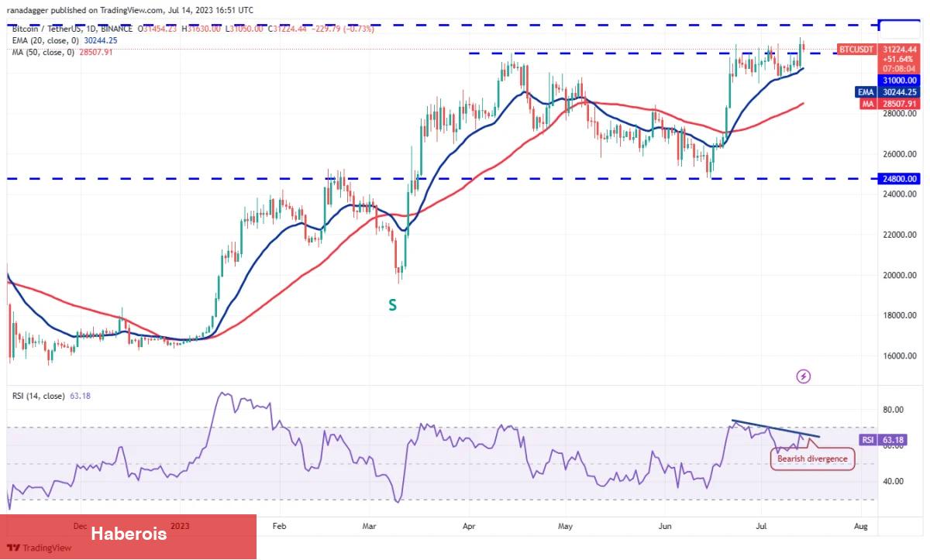Image resolution: width=930 pixels, height=560 pixels.
Task: Click the 'Jun' label on the time axis
Action: (666, 525)
